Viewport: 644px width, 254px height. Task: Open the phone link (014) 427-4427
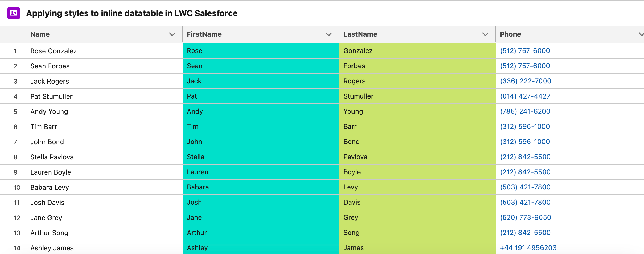coord(525,96)
